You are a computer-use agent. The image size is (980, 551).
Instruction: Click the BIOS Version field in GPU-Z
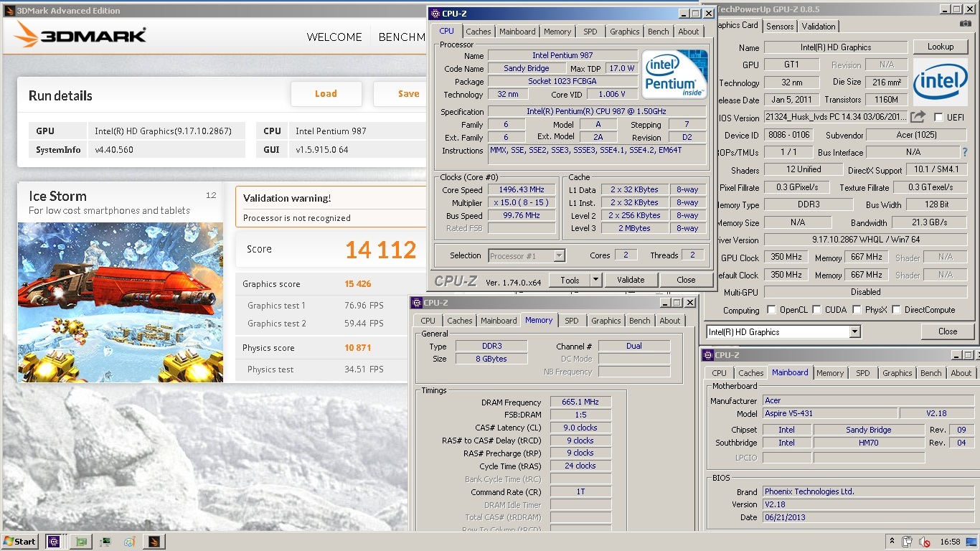pyautogui.click(x=837, y=117)
